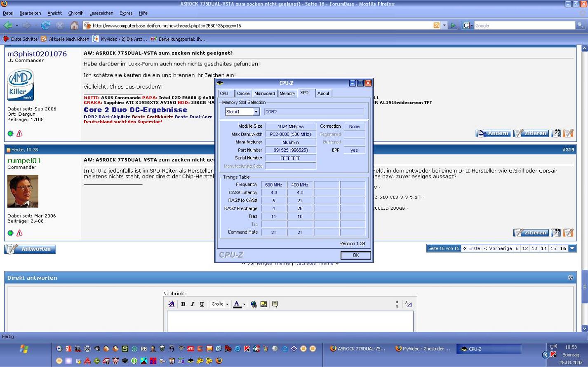Click the green Go arrow beside address bar
Screen dimensions: 588x367
[453, 26]
